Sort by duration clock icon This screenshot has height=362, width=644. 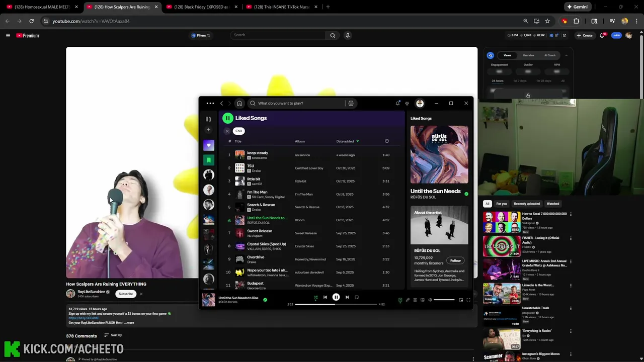[386, 141]
